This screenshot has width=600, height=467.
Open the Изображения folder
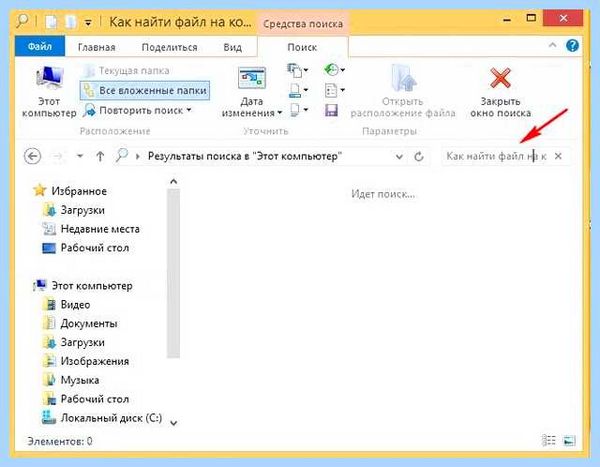[x=86, y=361]
